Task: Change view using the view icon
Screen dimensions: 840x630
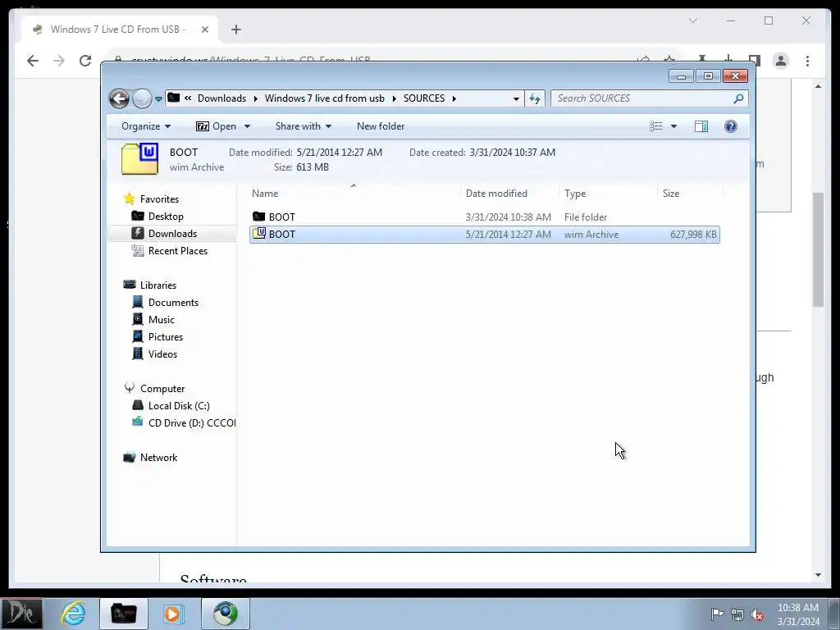Action: (x=655, y=126)
